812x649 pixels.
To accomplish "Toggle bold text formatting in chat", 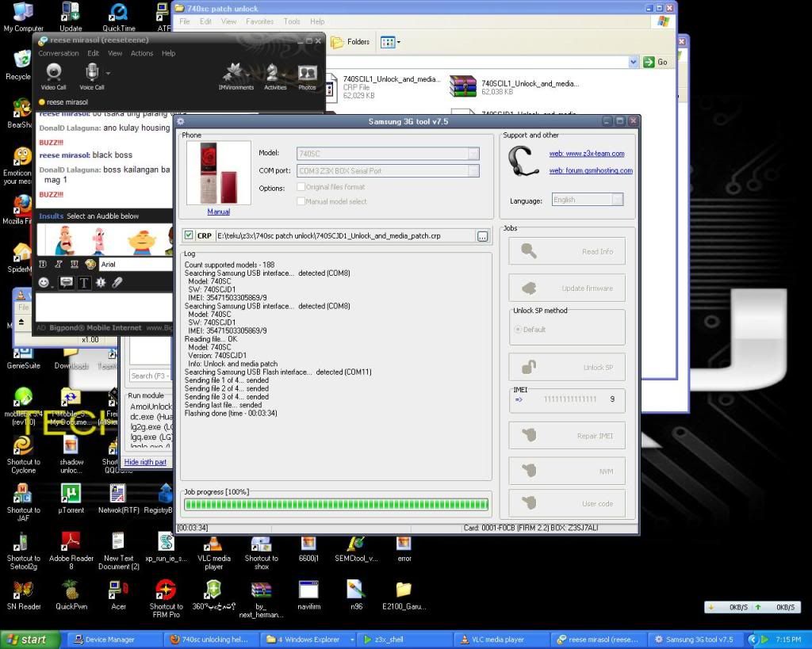I will 42,265.
